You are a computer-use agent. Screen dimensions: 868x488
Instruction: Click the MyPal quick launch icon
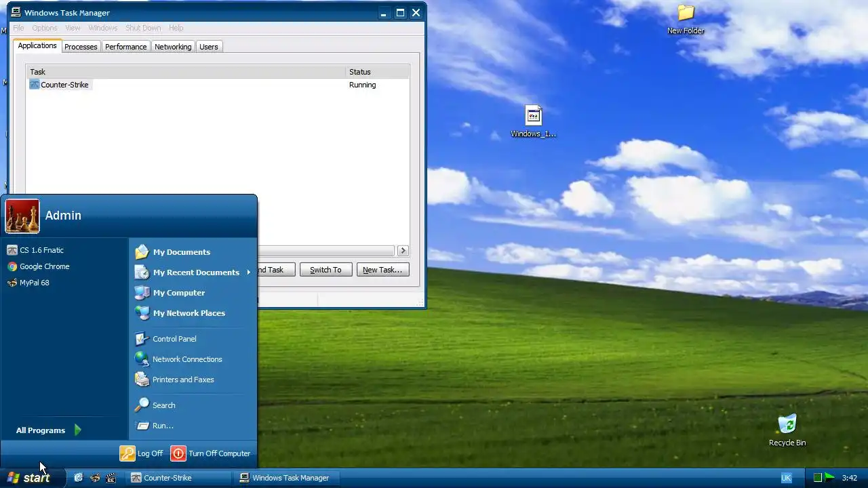[95, 478]
